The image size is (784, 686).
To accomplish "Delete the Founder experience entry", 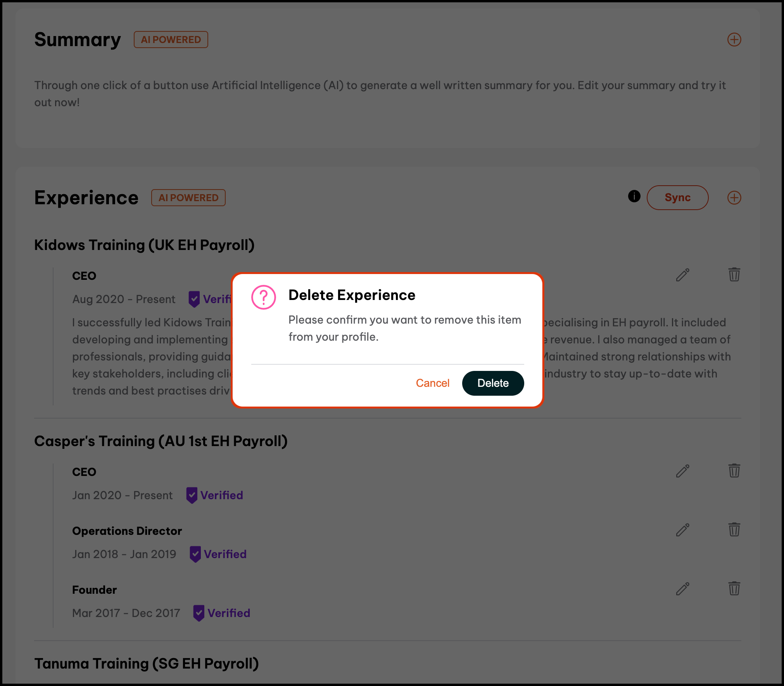I will (x=734, y=589).
